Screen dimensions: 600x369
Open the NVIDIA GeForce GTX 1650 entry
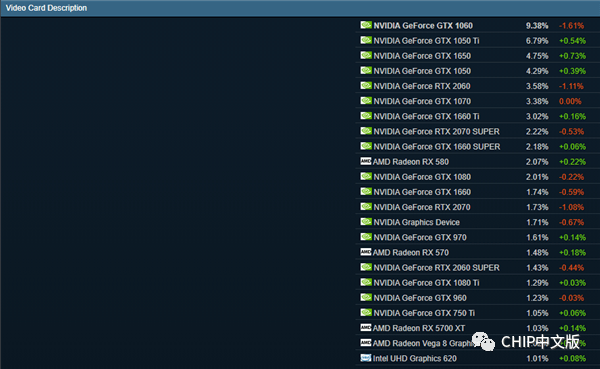(422, 56)
